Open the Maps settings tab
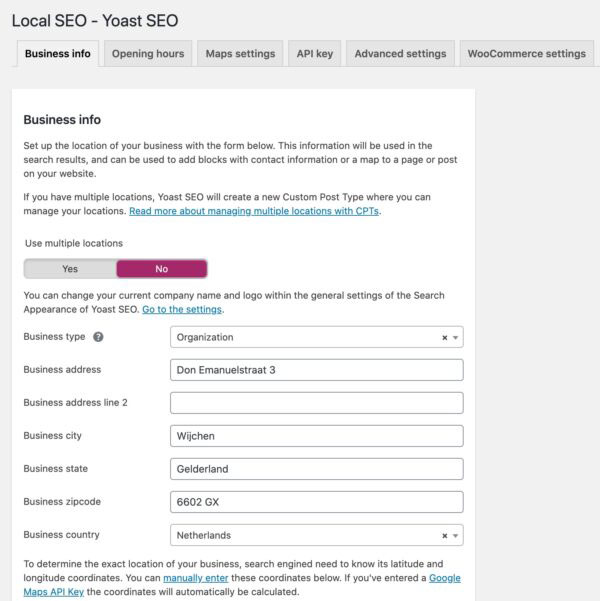This screenshot has width=600, height=601. [240, 54]
